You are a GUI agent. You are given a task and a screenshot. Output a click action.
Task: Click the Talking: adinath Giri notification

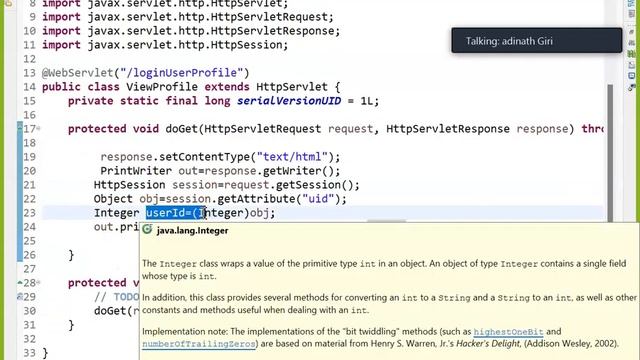pos(536,40)
